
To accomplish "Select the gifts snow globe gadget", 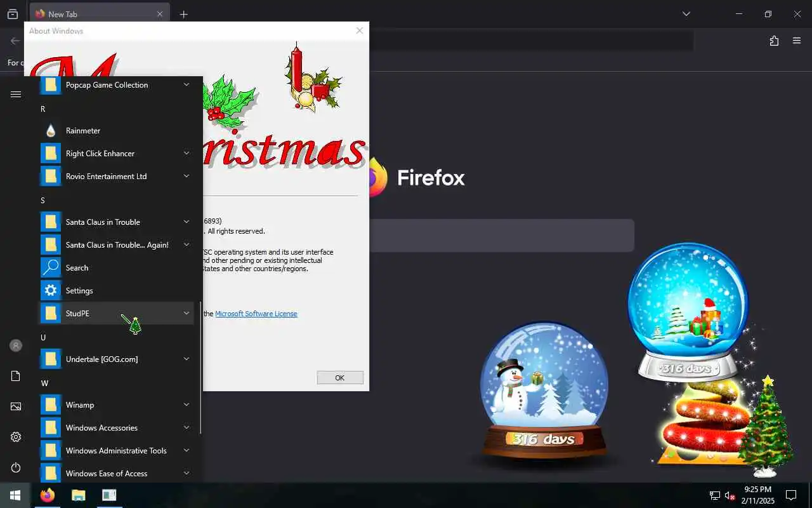I will [688, 311].
